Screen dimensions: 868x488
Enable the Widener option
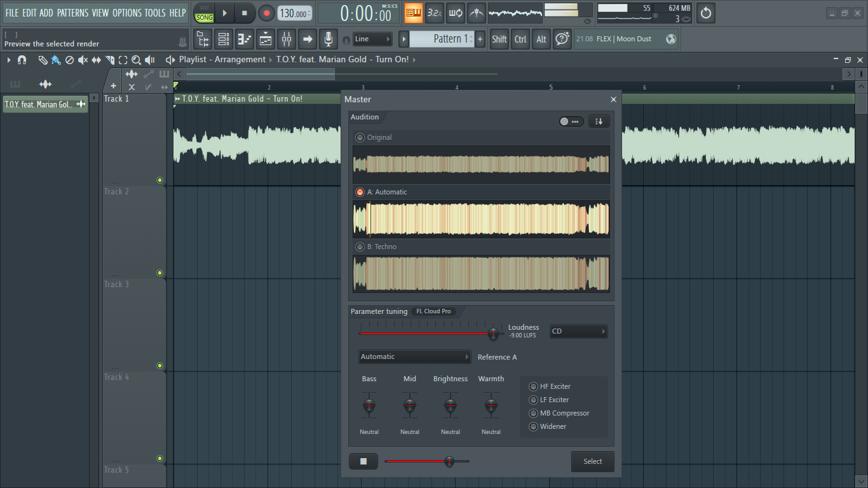(534, 426)
